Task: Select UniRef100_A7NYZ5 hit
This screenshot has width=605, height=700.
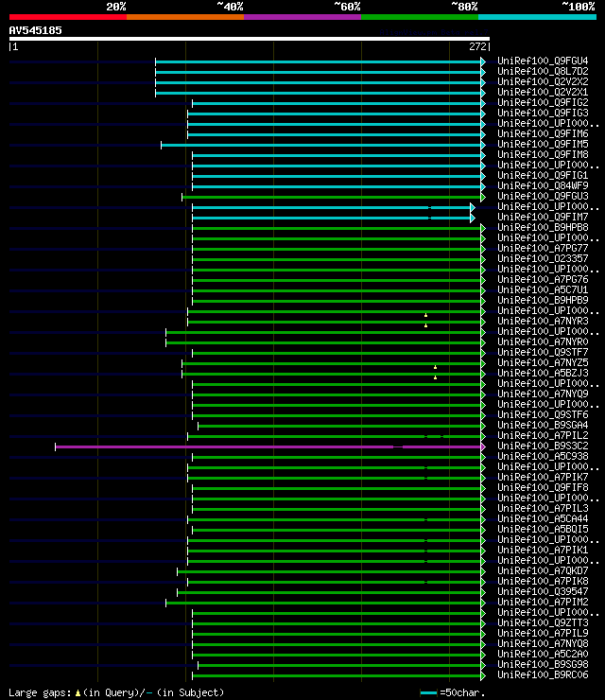Action: [x=543, y=362]
